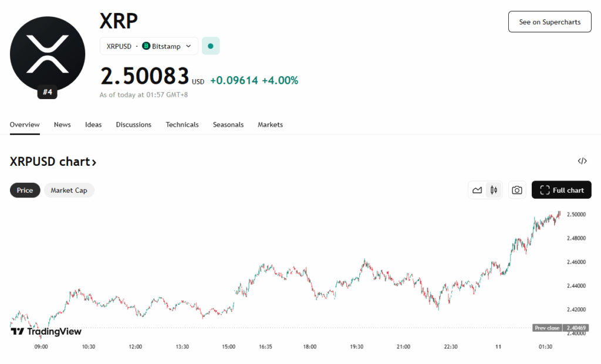Select the Price chart mode
The height and width of the screenshot is (364, 601).
coord(25,190)
